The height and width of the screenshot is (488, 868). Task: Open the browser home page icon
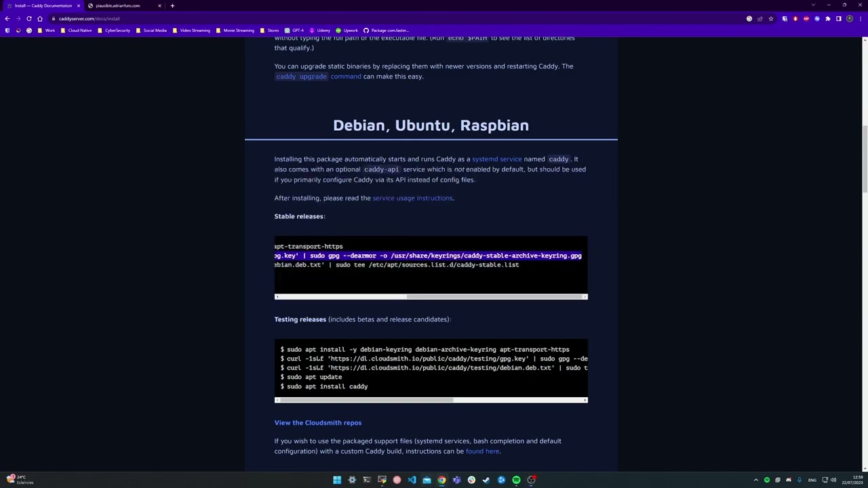[40, 18]
